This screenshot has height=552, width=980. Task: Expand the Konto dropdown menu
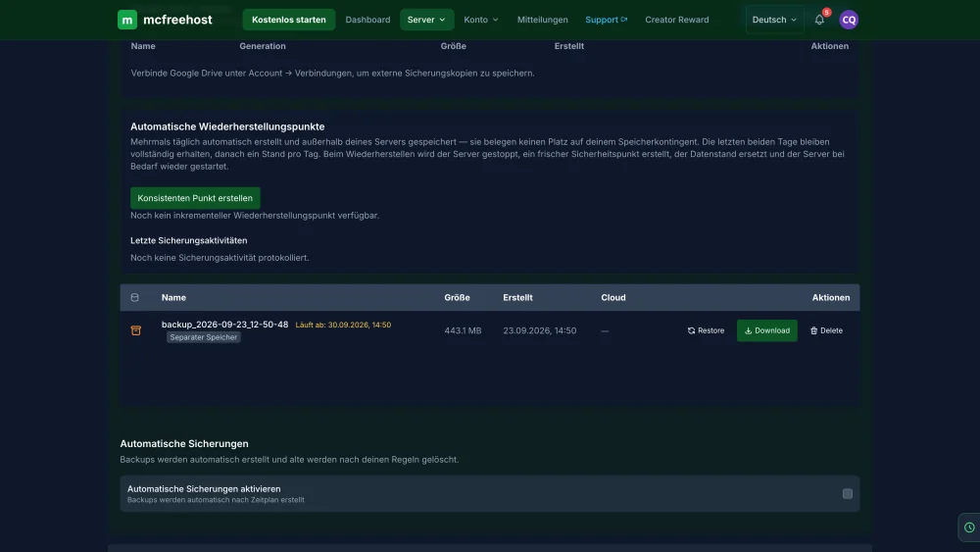coord(480,20)
